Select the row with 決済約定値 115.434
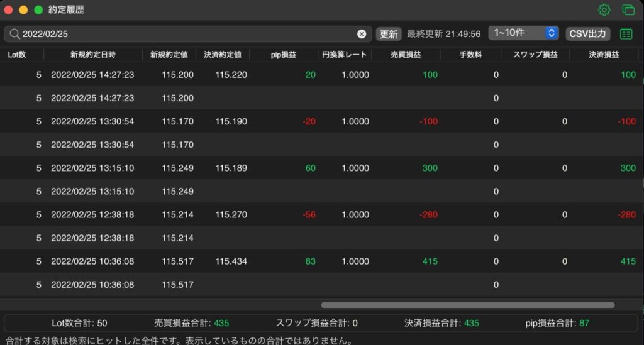 321,261
